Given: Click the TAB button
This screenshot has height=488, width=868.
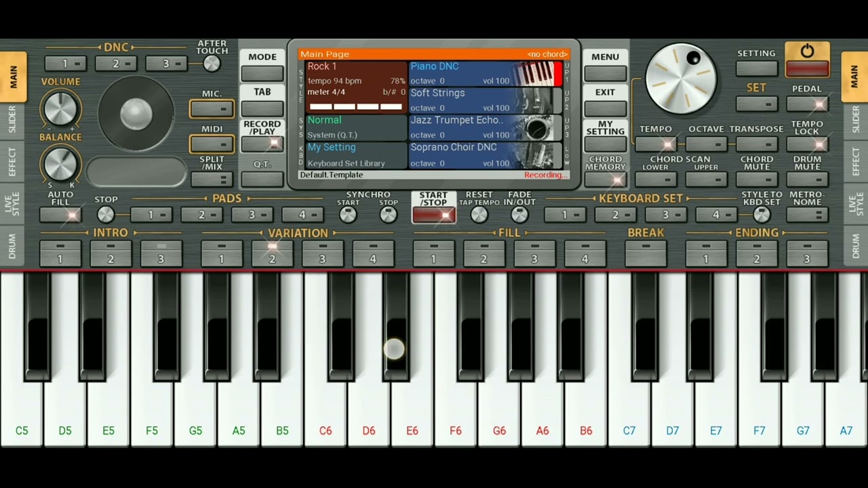Looking at the screenshot, I should (262, 108).
